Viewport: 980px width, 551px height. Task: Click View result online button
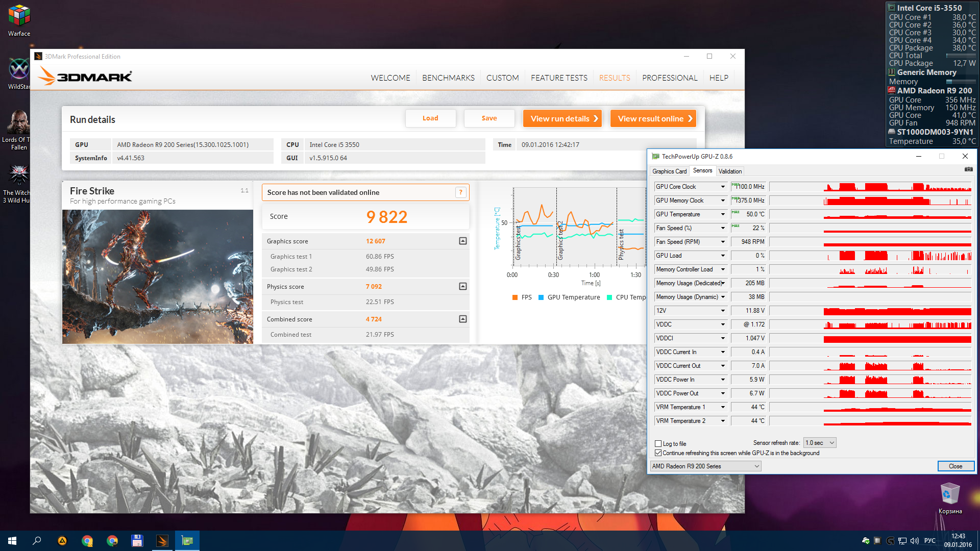tap(653, 118)
